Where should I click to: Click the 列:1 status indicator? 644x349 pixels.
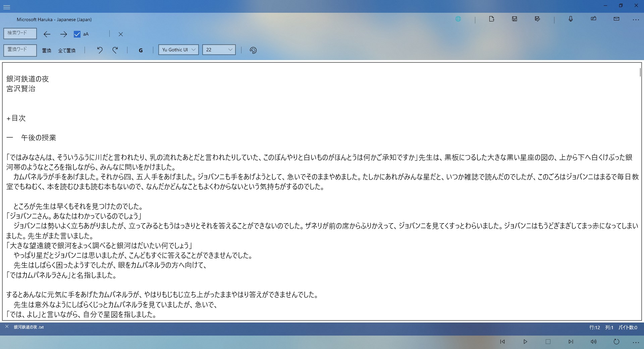(x=609, y=328)
